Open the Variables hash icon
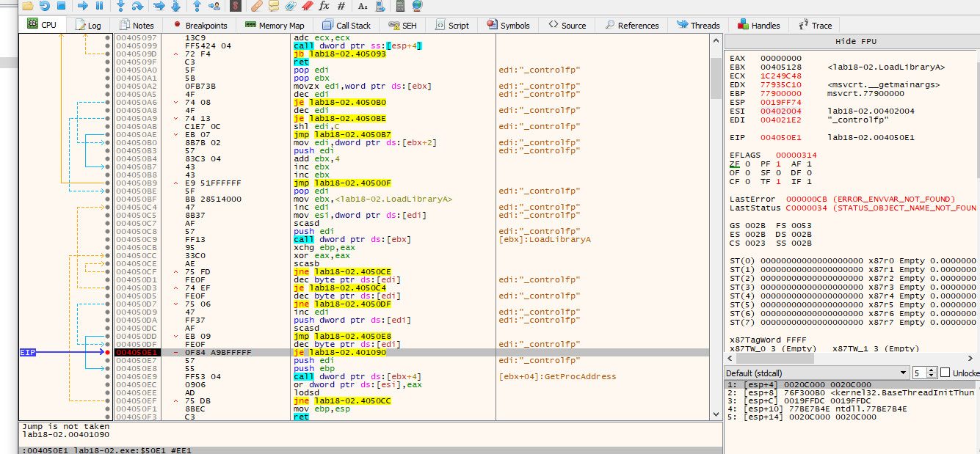Viewport: 980px width, 454px height. (341, 6)
